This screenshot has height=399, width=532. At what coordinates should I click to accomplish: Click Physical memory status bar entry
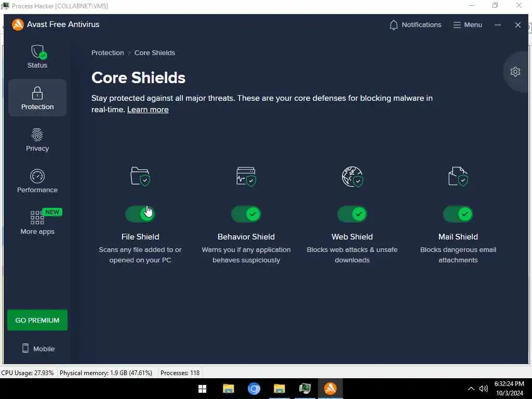pyautogui.click(x=106, y=373)
